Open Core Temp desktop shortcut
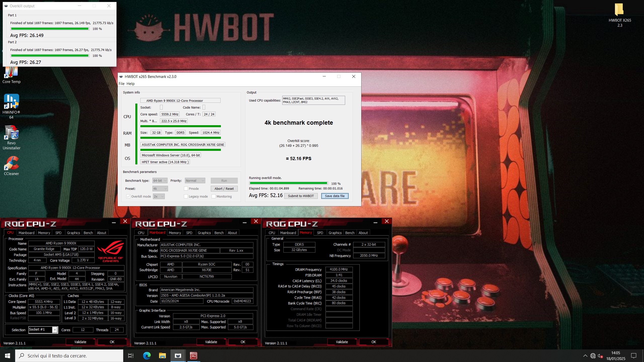 11,75
